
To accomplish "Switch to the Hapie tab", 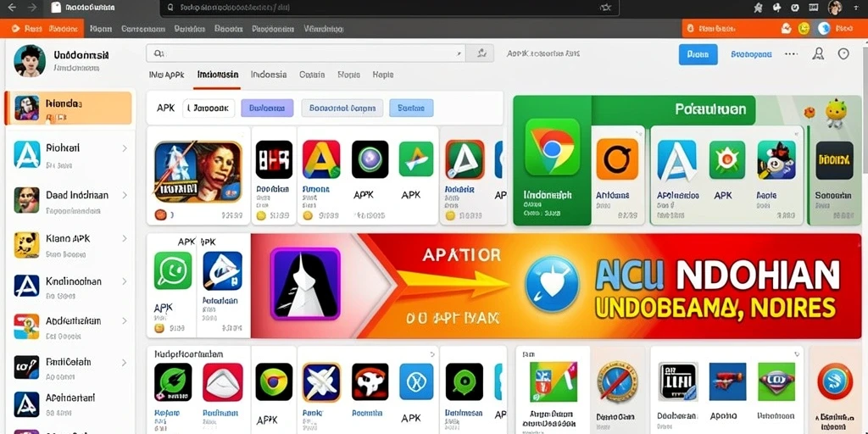I will [x=383, y=75].
